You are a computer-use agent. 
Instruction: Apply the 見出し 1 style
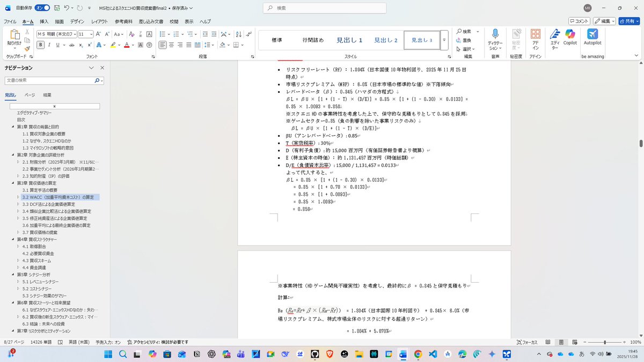[349, 40]
